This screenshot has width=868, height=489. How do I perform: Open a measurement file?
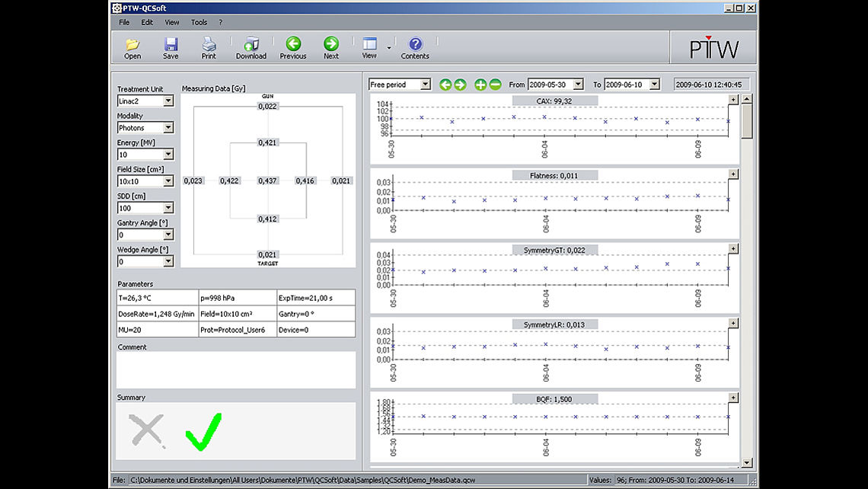(131, 47)
